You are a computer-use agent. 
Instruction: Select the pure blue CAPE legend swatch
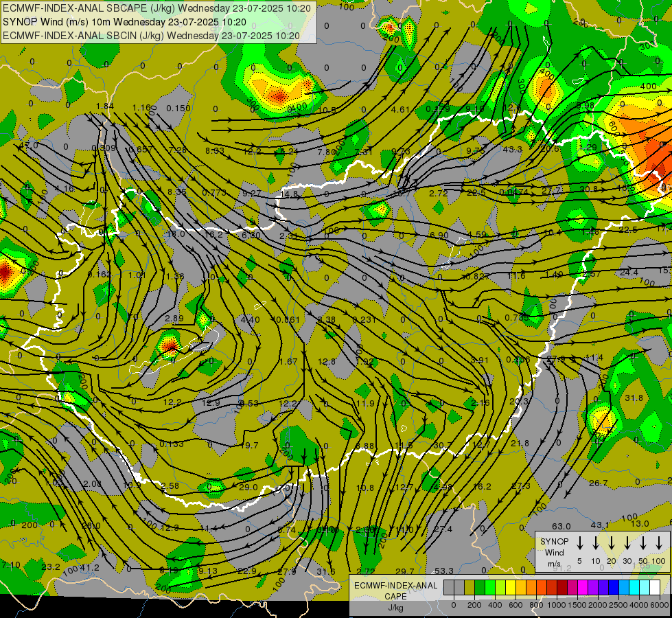(x=613, y=587)
